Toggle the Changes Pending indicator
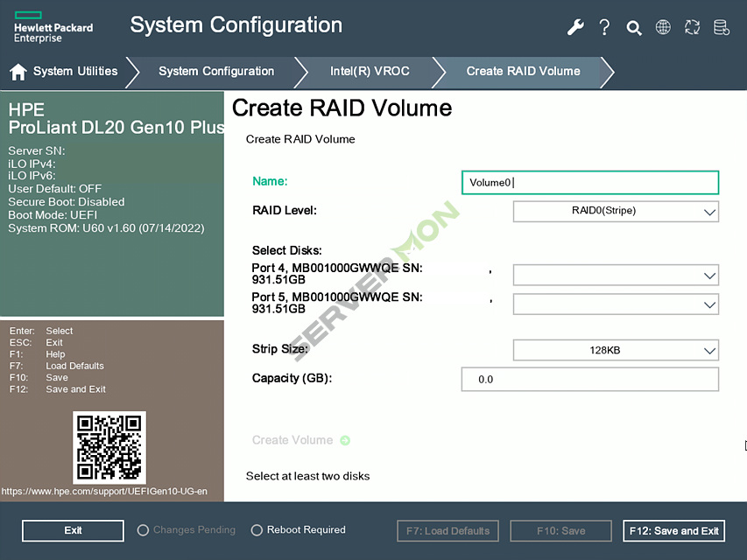The width and height of the screenshot is (747, 560). pyautogui.click(x=187, y=530)
